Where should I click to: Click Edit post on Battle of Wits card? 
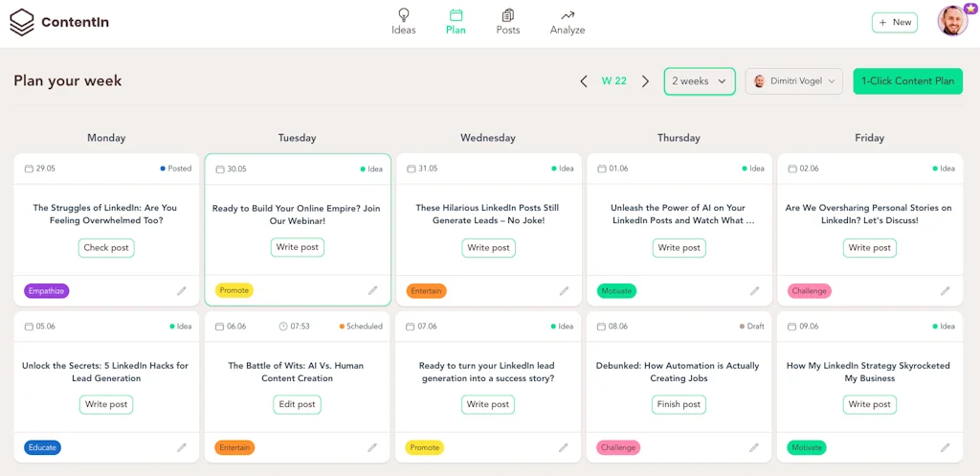tap(297, 404)
